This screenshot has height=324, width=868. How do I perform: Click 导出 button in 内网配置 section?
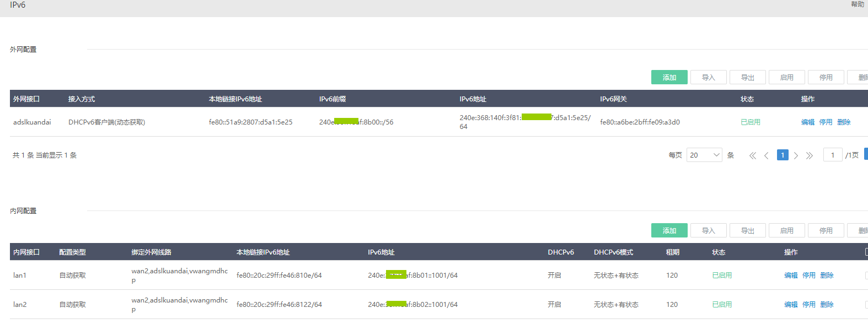pyautogui.click(x=747, y=230)
